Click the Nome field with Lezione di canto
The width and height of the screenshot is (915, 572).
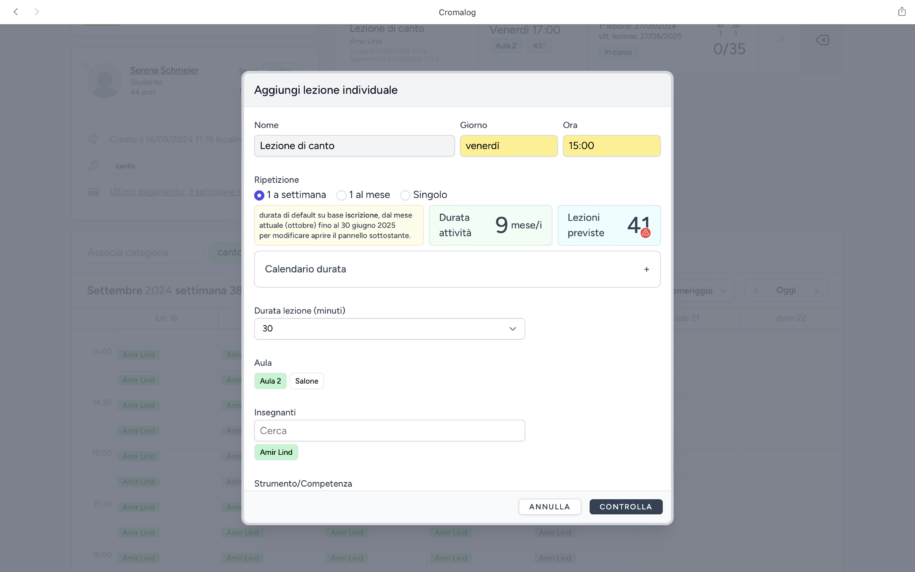pyautogui.click(x=354, y=146)
